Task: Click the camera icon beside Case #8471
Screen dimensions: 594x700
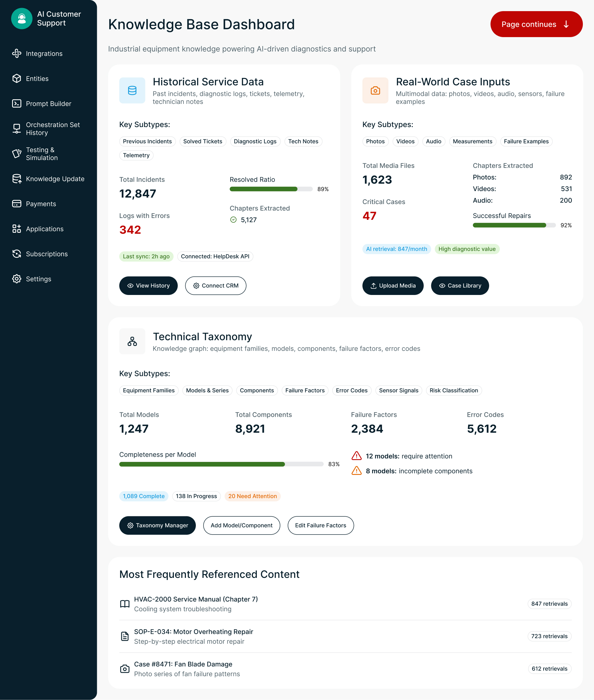Action: click(125, 669)
